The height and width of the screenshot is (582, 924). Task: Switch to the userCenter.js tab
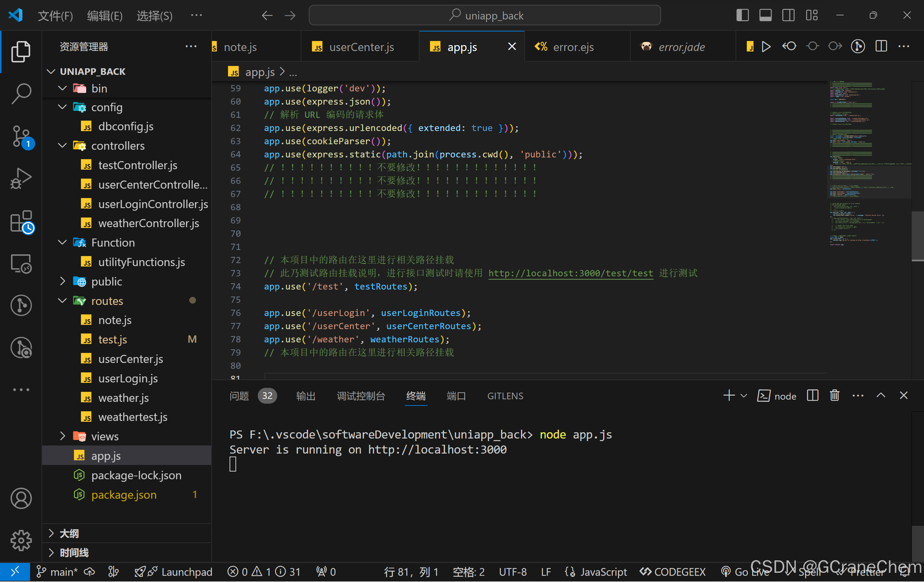click(x=361, y=47)
